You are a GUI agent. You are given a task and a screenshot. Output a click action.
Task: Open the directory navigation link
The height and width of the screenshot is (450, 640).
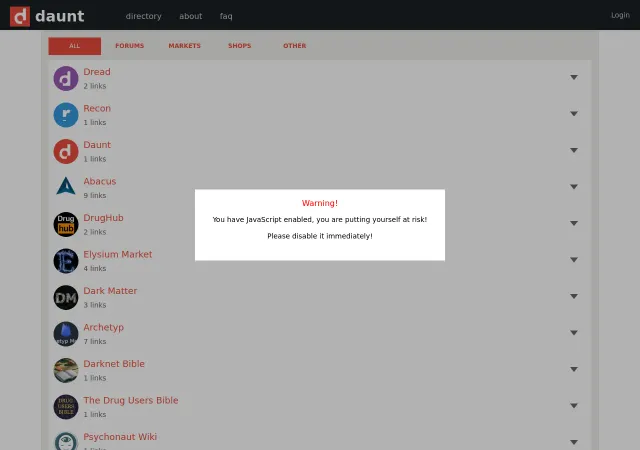tap(144, 16)
